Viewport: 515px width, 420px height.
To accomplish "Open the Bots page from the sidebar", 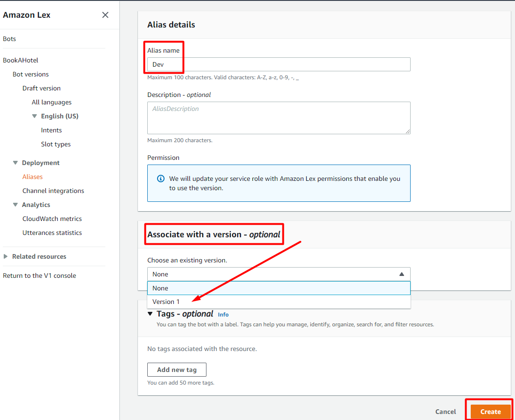I will point(9,39).
